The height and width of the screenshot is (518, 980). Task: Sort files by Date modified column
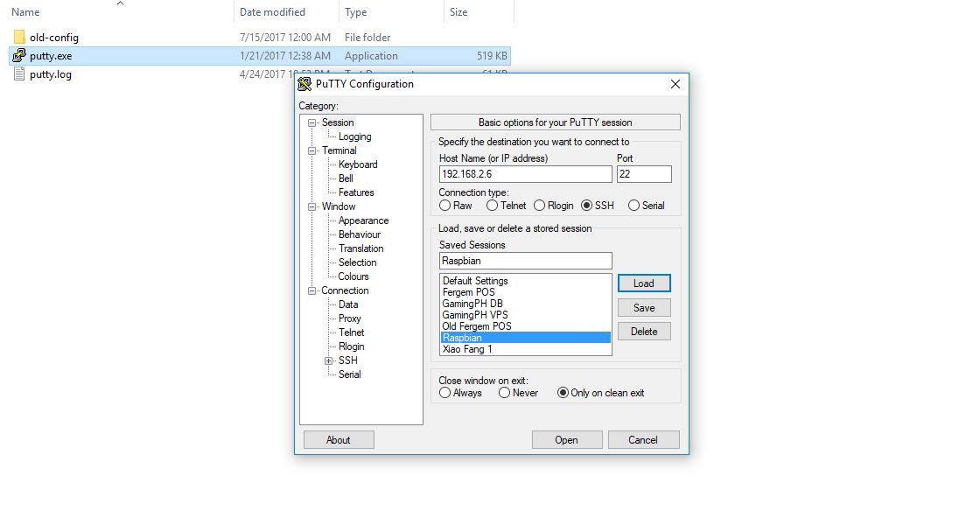coord(271,11)
